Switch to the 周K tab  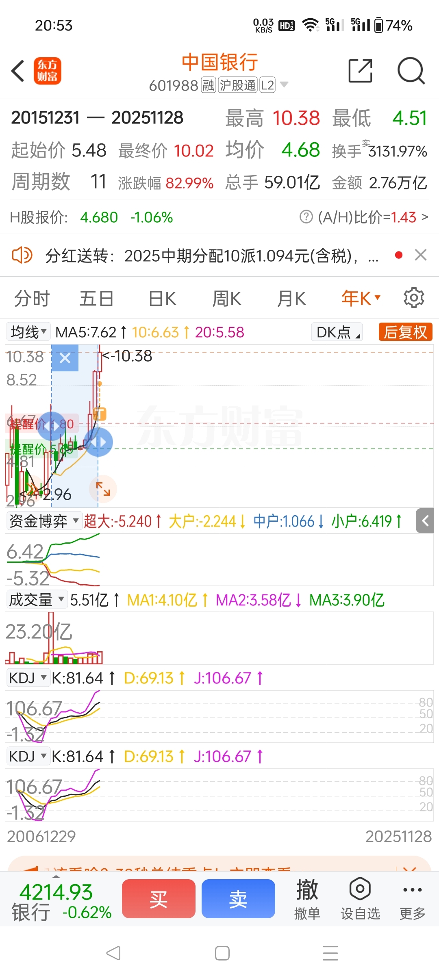[227, 299]
